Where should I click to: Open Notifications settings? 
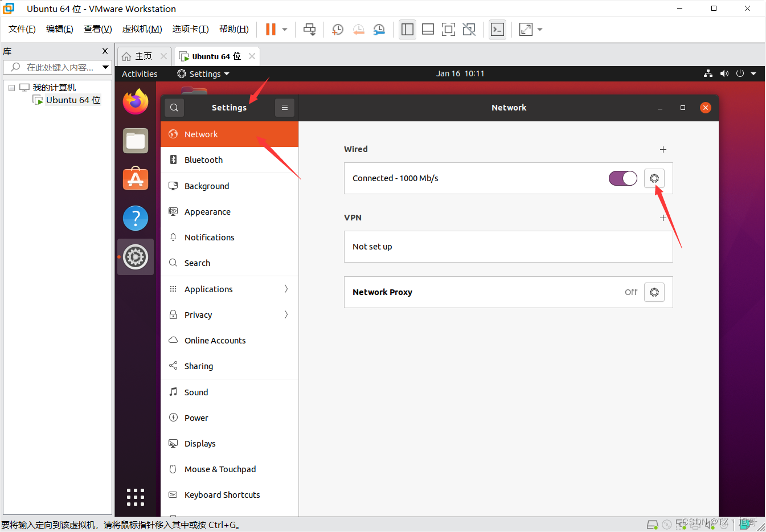pyautogui.click(x=230, y=238)
